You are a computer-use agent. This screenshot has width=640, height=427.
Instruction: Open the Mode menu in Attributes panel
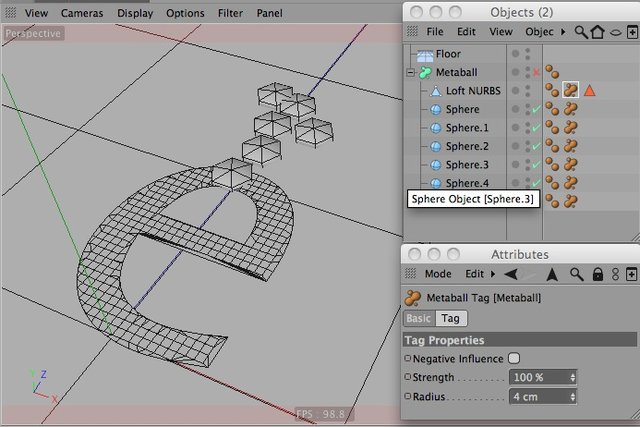(x=438, y=274)
